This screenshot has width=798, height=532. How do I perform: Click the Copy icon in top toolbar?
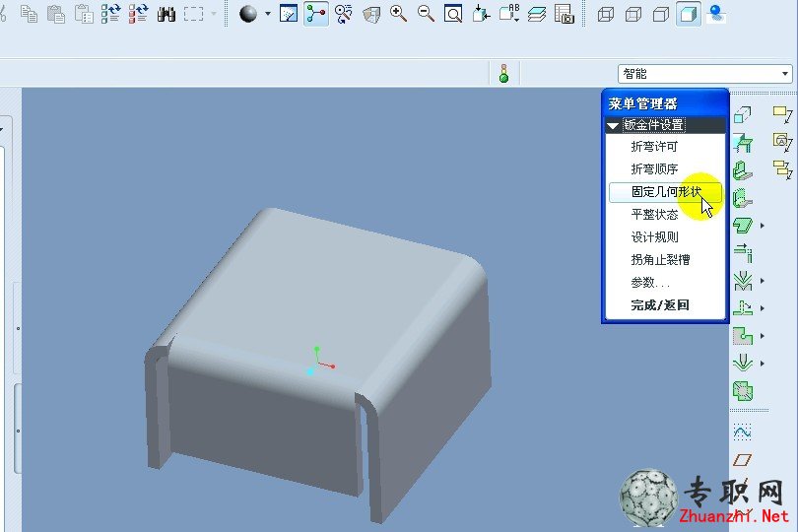[29, 14]
